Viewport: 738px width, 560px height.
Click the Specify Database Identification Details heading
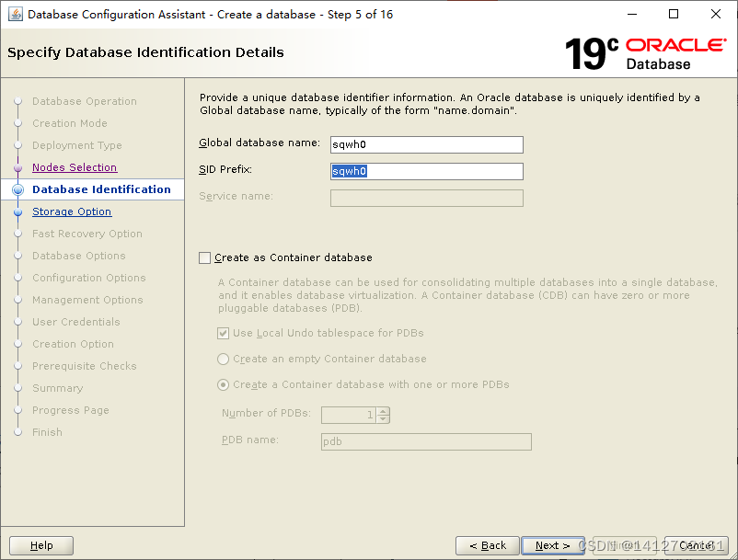pos(145,52)
